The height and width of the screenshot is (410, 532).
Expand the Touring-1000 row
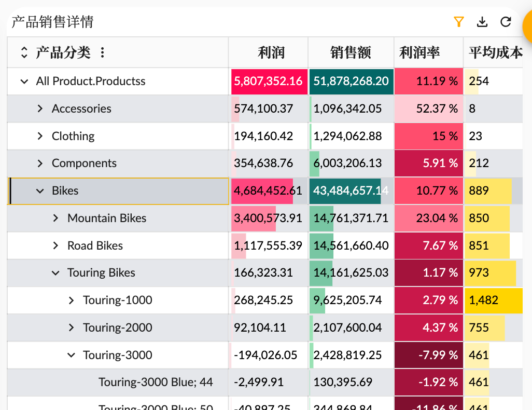tap(71, 300)
